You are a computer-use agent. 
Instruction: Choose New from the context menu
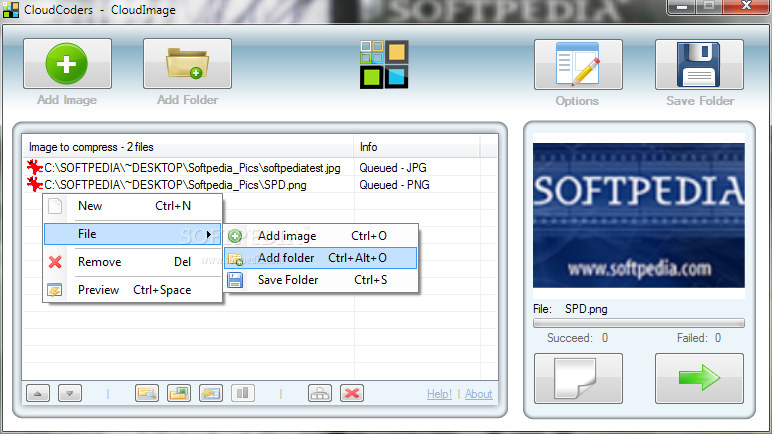click(132, 206)
